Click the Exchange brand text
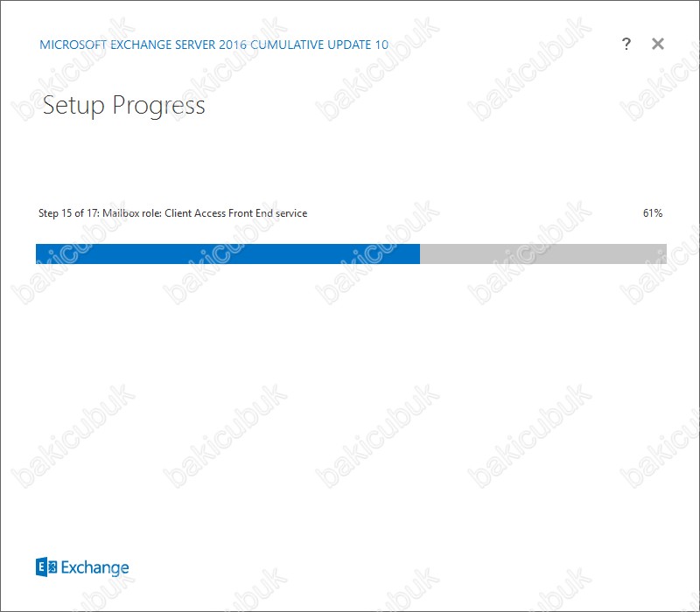 pyautogui.click(x=94, y=567)
